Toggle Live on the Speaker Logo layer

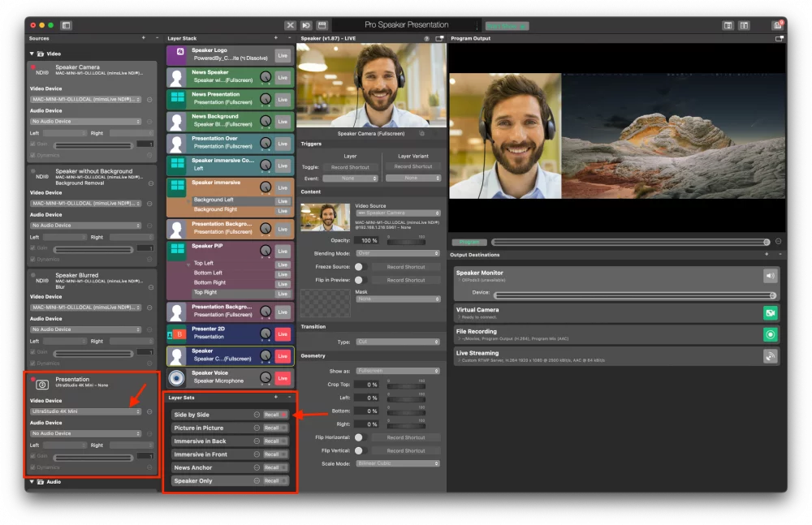click(x=283, y=55)
